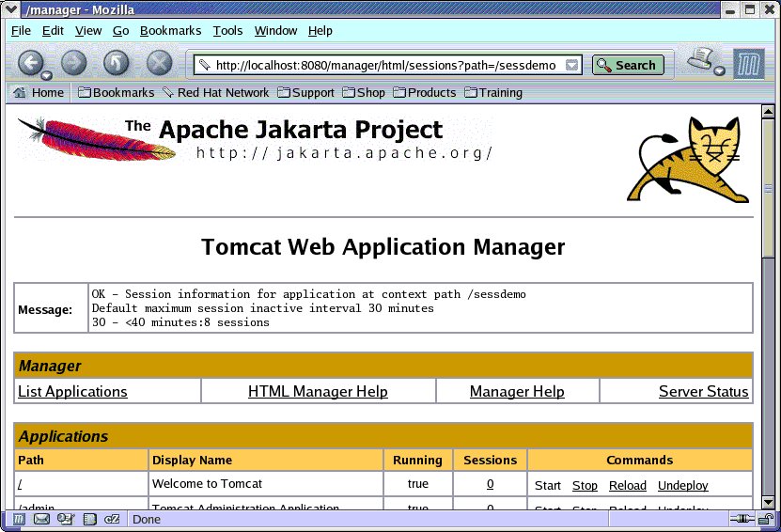The height and width of the screenshot is (532, 781).
Task: Click Reload for Welcome to Tomcat app
Action: 628,486
